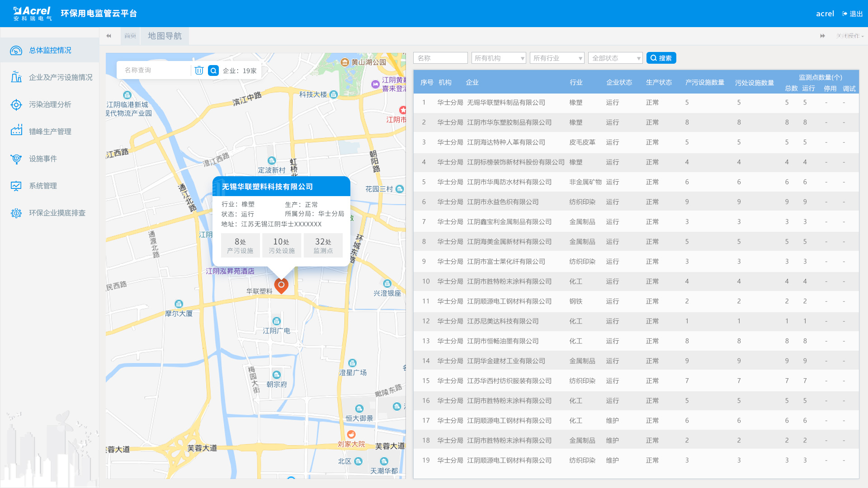Open the 环保企业摸底排查 sidebar item
This screenshot has width=868, height=488.
click(57, 213)
